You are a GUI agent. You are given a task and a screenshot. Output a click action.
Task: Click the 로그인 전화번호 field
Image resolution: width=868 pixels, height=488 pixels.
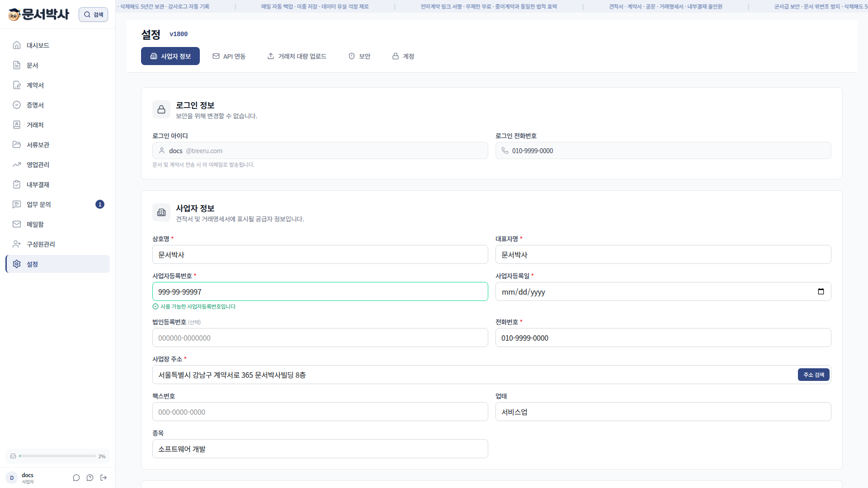coord(663,150)
